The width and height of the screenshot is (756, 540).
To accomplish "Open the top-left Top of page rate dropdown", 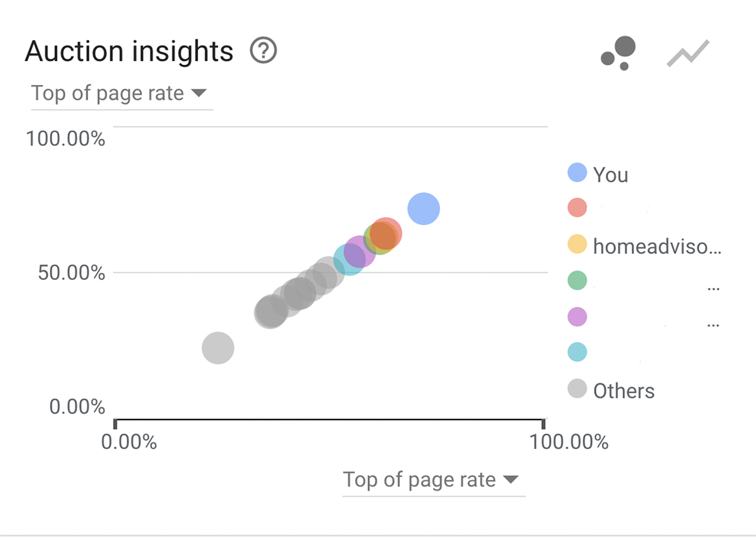I will pos(122,93).
